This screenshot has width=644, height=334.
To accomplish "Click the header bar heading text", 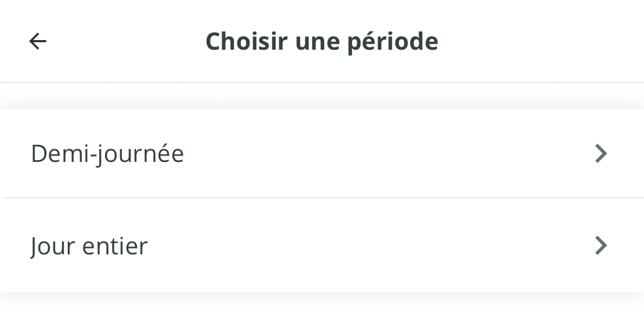I will 322,42.
